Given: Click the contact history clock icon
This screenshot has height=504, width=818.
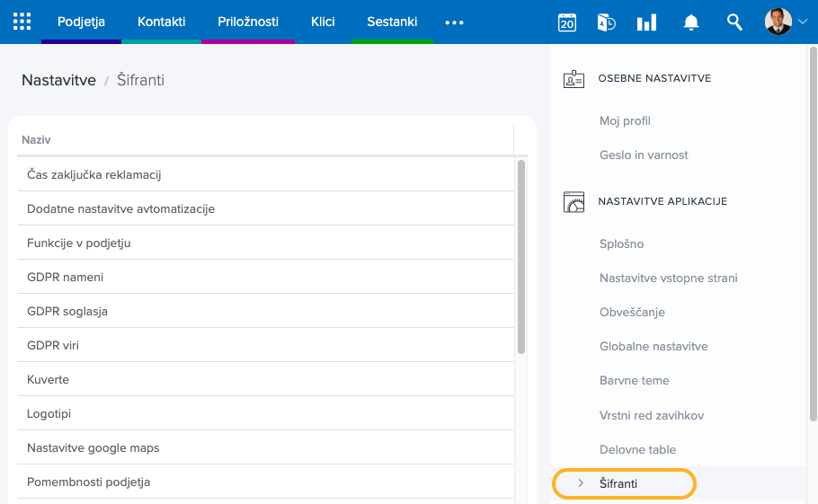Looking at the screenshot, I should coord(606,22).
